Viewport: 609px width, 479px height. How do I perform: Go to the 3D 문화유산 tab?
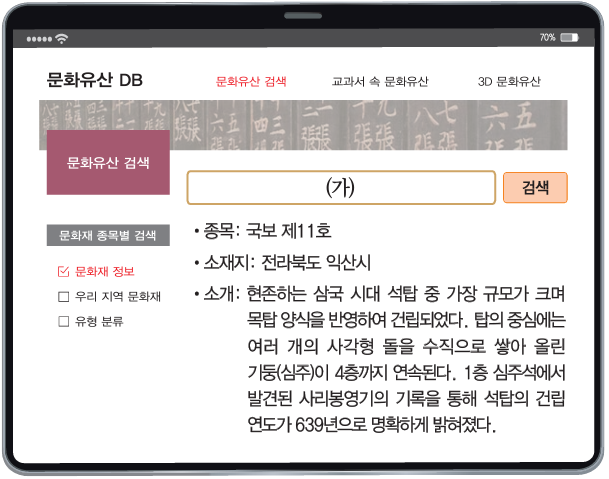pos(509,82)
